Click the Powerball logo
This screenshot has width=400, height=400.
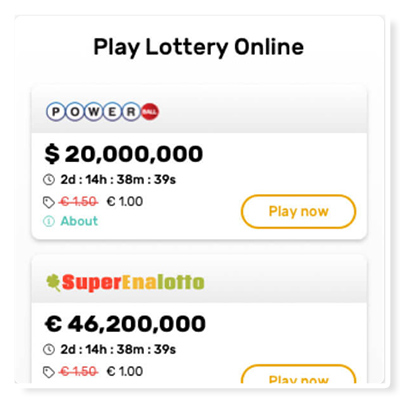103,112
